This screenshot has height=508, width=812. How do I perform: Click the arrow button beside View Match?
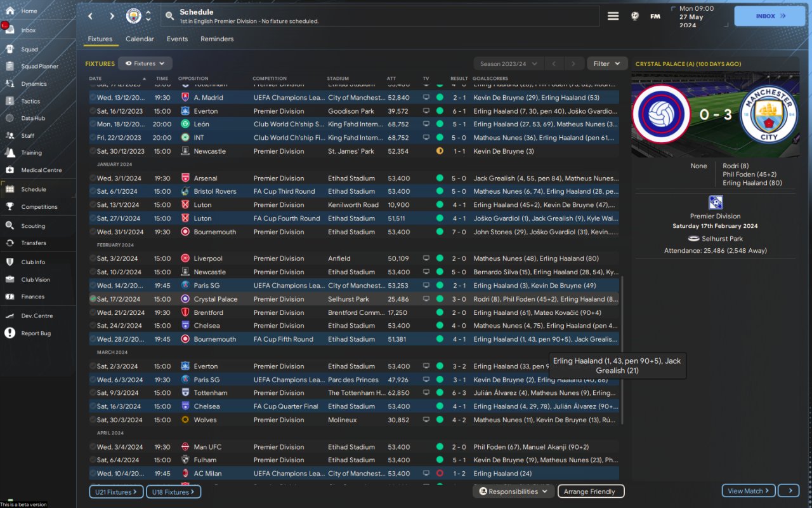pos(789,491)
